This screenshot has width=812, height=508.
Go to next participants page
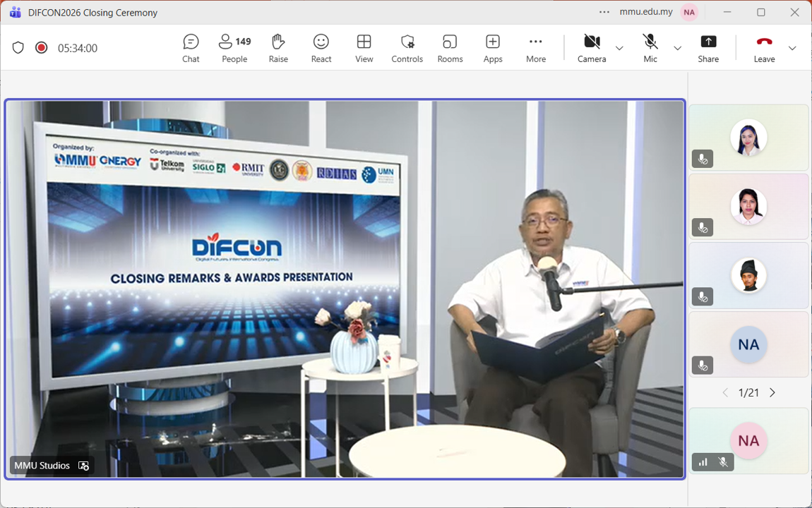click(x=772, y=392)
